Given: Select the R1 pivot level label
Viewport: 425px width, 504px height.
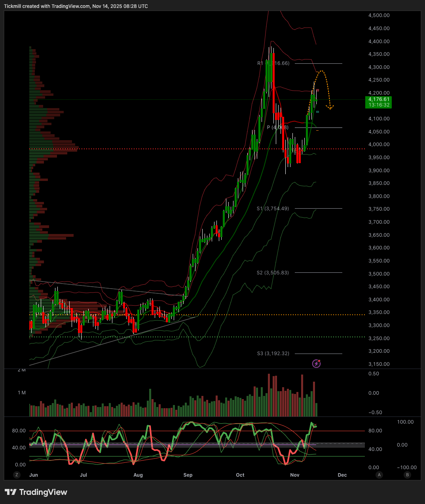Looking at the screenshot, I should 273,63.
